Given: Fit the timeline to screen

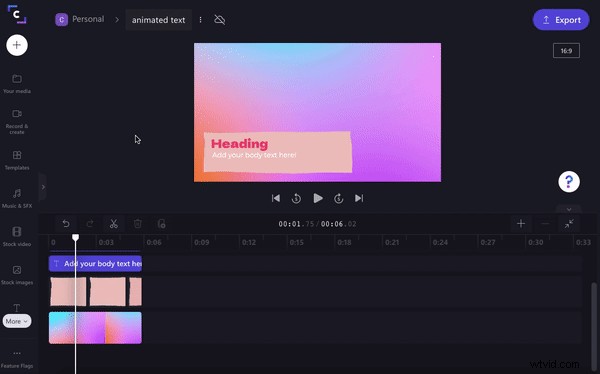Looking at the screenshot, I should 569,224.
